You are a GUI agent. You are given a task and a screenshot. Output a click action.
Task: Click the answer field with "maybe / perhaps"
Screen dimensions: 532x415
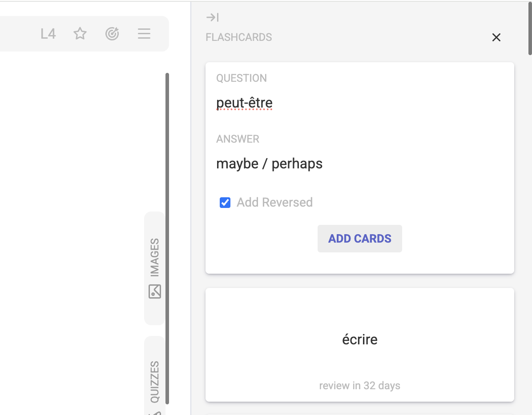[x=270, y=164]
